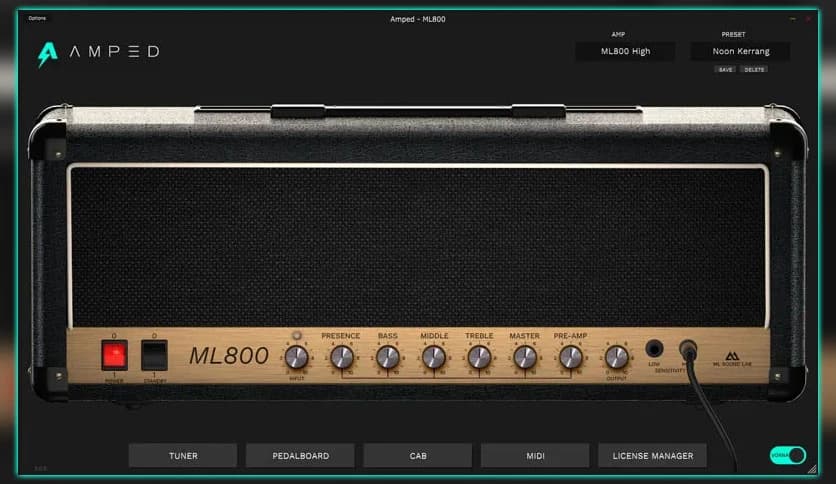
Task: Toggle the red Power switch
Action: point(115,355)
